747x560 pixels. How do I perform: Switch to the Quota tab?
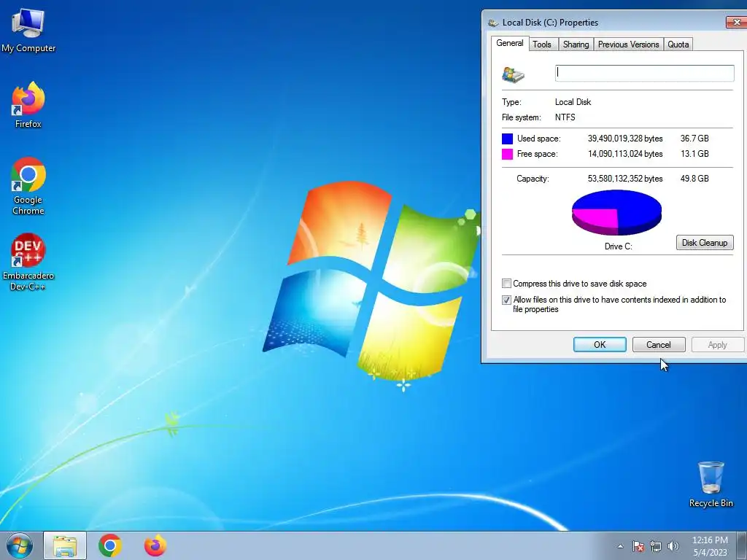[x=678, y=44]
